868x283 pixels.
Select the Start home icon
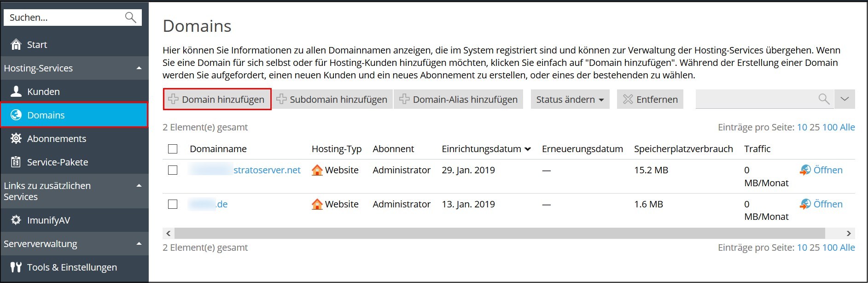click(16, 44)
